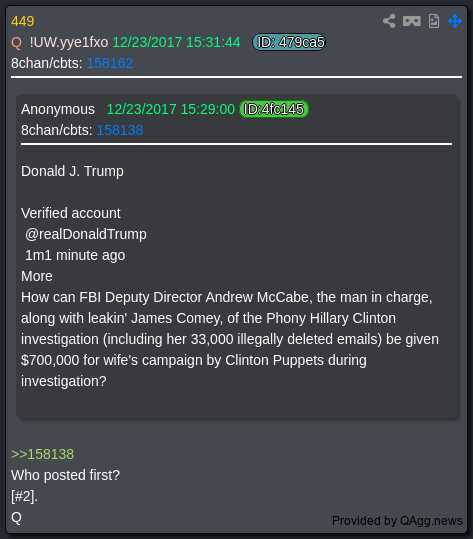473x539 pixels.
Task: Click the blue move arrows icon
Action: tap(455, 21)
